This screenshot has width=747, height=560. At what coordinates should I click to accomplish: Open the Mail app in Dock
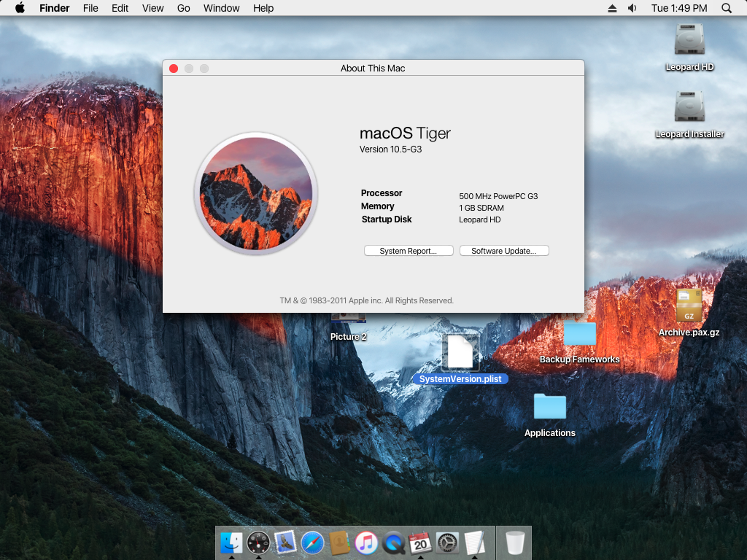coord(285,542)
